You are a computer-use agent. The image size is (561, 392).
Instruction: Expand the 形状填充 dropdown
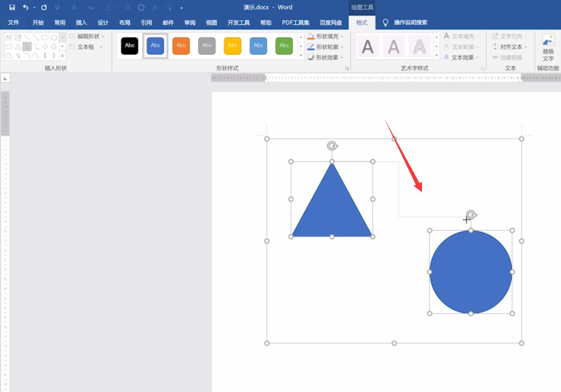pos(342,36)
